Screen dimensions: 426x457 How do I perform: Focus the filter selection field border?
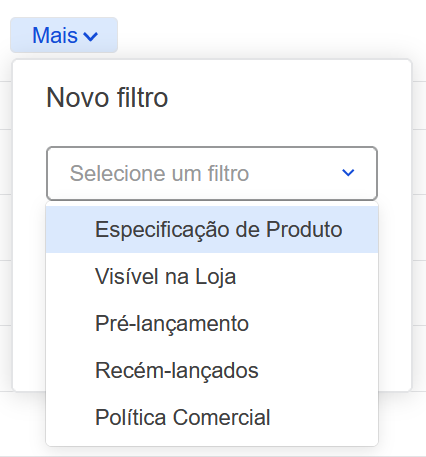212,173
